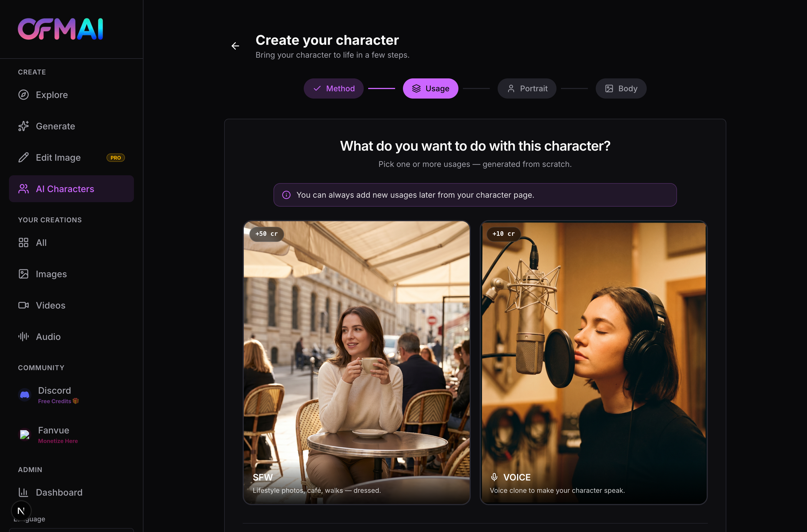Open Explore from the compass icon
807x532 pixels.
(x=24, y=95)
